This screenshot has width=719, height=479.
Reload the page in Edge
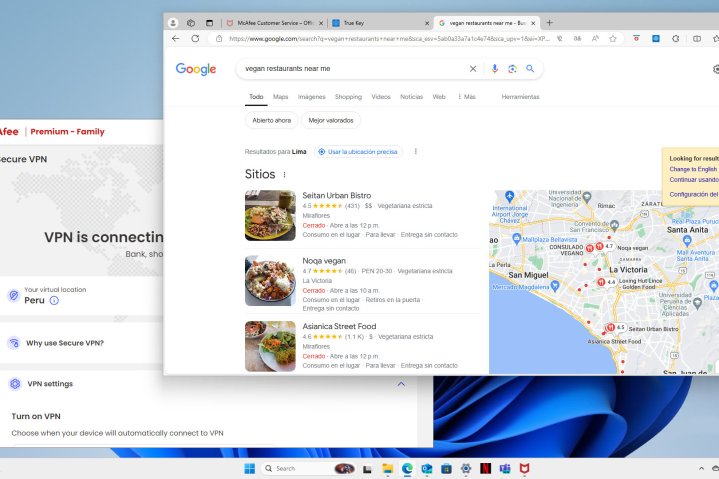point(195,39)
